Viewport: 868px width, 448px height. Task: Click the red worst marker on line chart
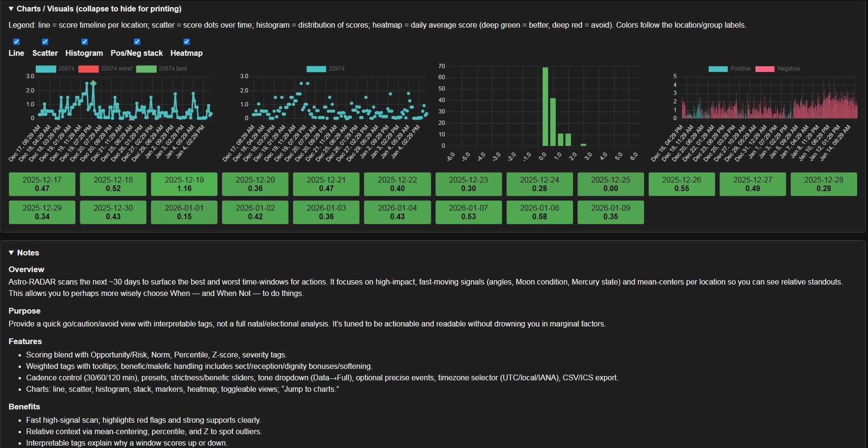pyautogui.click(x=132, y=118)
